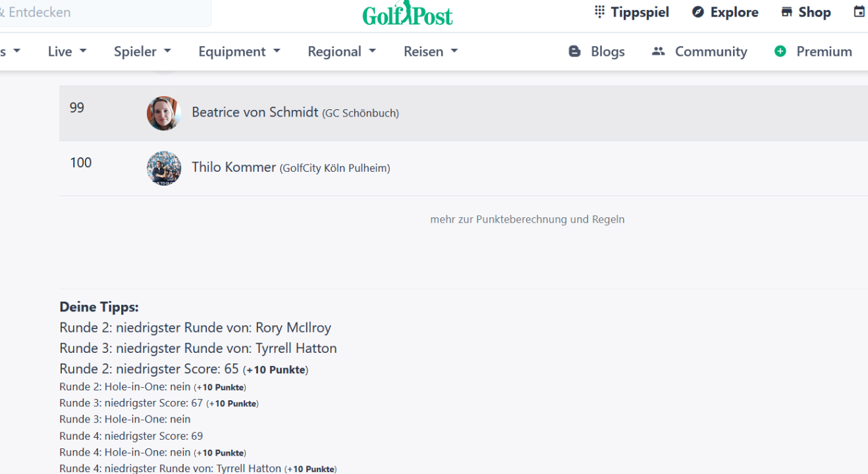This screenshot has height=474, width=868.
Task: Click tip 'Runde 2: Hole-in-One: nein'
Action: [124, 386]
